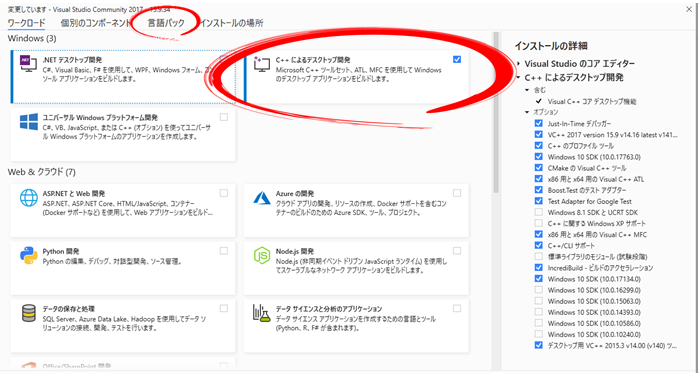The width and height of the screenshot is (698, 373).
Task: Click the data storage database icon
Action: point(29,313)
